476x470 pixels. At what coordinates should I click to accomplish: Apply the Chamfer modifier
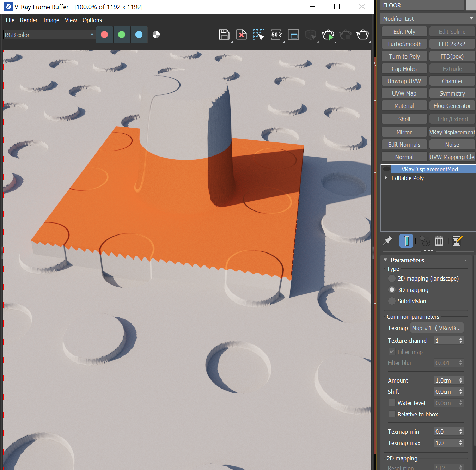(x=452, y=81)
